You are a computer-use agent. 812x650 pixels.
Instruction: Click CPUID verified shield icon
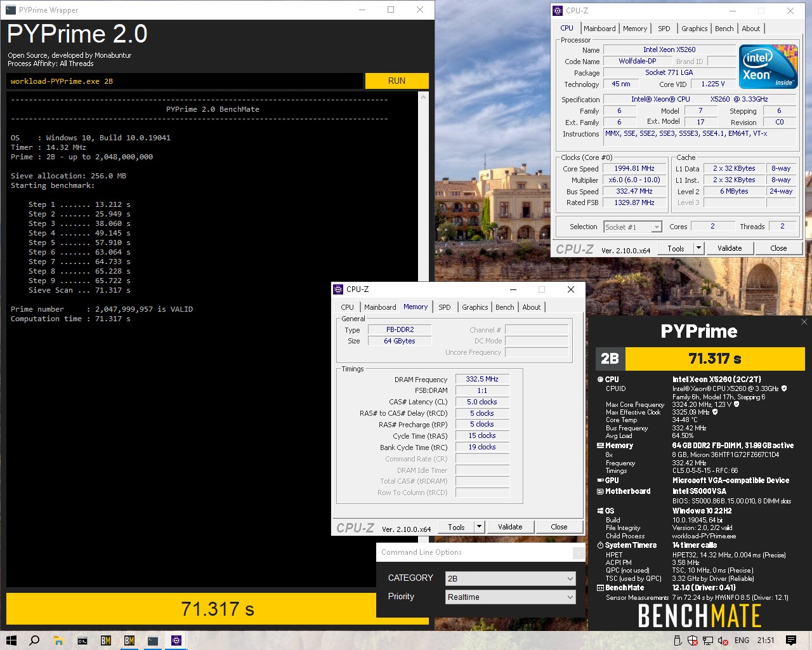[x=784, y=388]
